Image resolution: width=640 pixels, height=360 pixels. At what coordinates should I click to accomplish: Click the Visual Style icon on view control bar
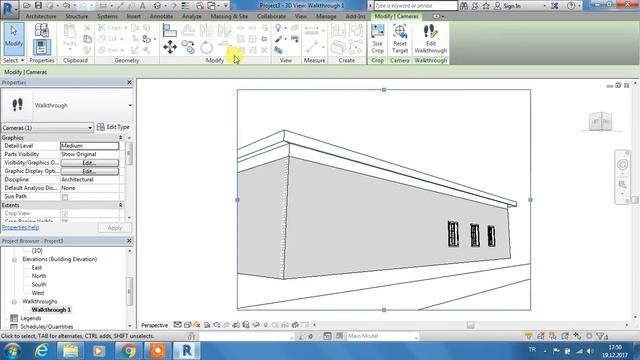(188, 325)
